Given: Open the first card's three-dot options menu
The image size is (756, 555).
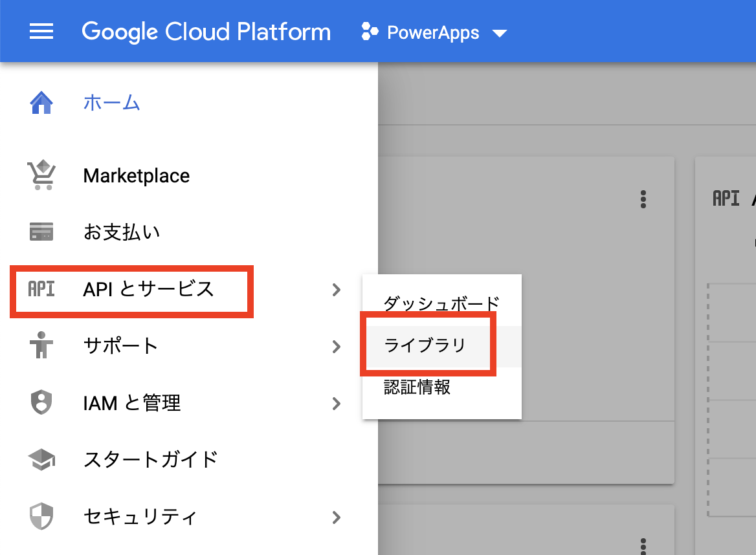Looking at the screenshot, I should tap(643, 199).
